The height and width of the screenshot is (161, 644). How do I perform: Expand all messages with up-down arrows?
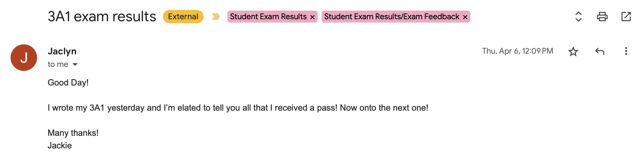point(578,17)
